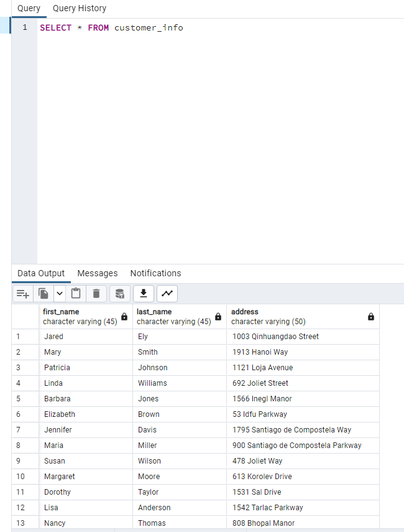Open the Notifications tab
The image size is (404, 532).
click(156, 273)
